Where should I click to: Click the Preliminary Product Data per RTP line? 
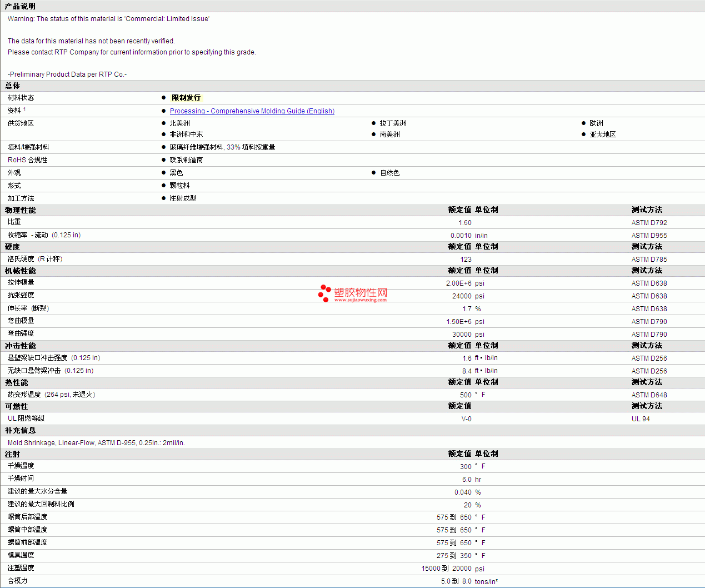67,74
